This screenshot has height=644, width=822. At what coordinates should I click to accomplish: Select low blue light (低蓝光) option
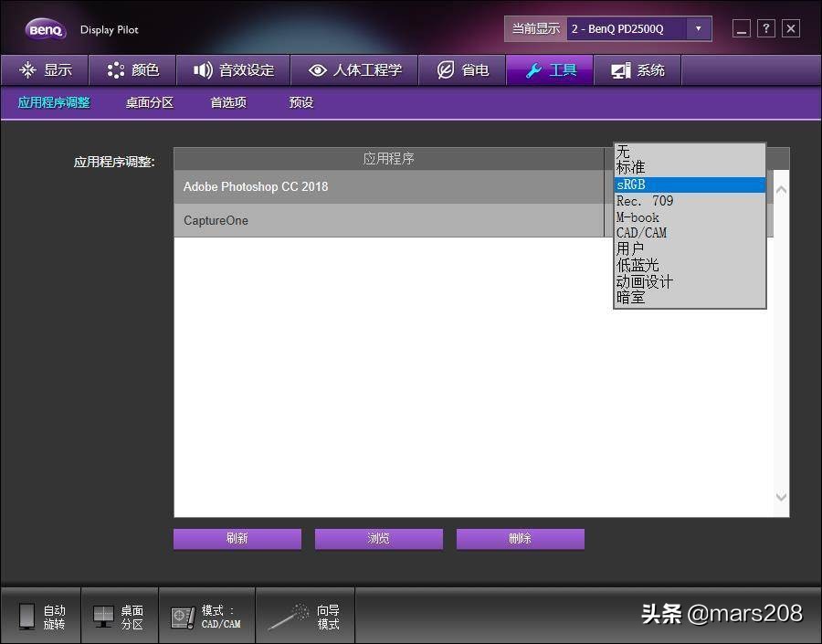(689, 265)
